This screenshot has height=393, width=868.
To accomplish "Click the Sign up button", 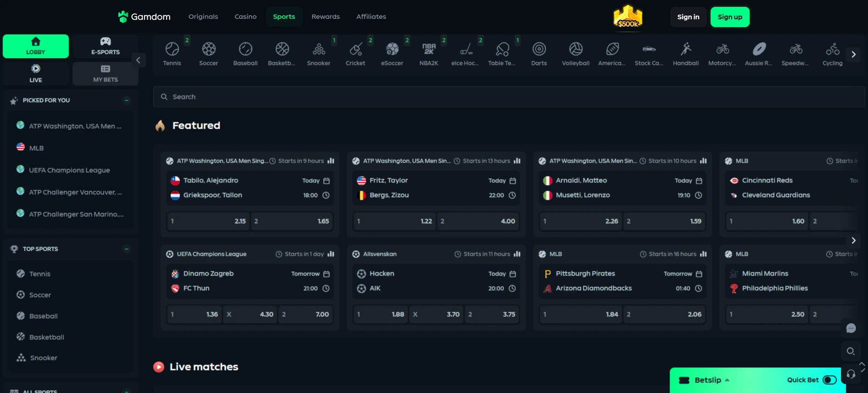I will (x=730, y=17).
